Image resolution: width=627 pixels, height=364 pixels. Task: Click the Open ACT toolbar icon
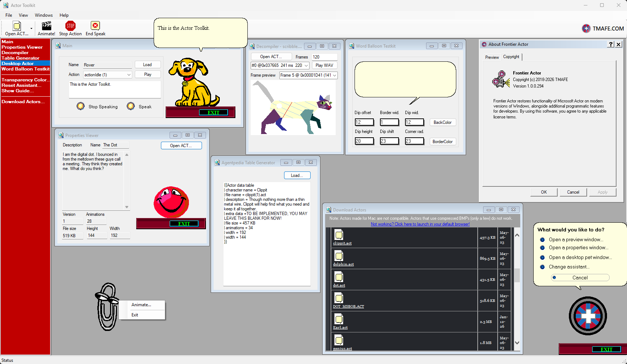17,26
